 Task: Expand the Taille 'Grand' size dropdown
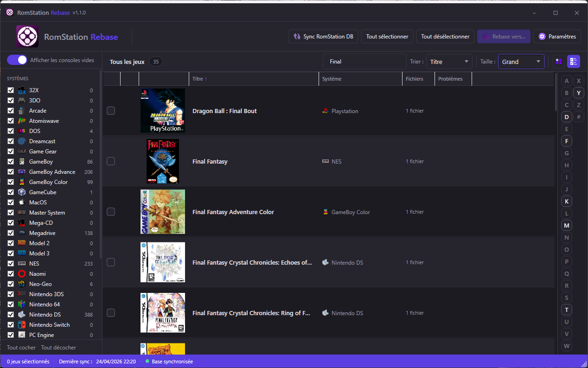[x=521, y=62]
